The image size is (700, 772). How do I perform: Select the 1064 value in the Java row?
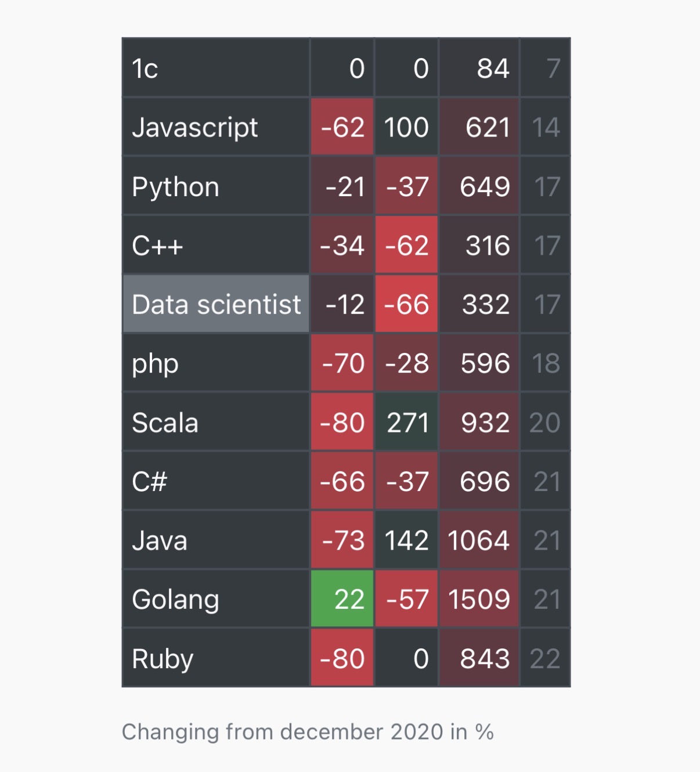pos(479,540)
